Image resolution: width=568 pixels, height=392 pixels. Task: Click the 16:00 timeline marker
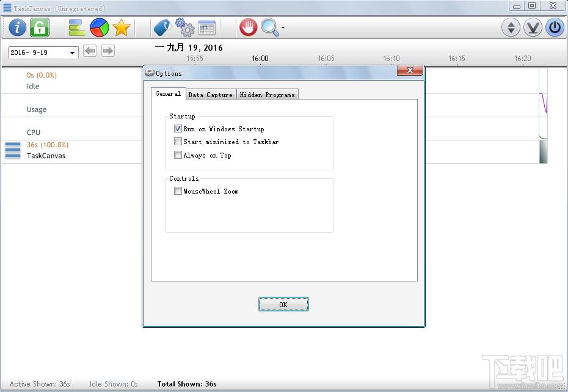pyautogui.click(x=260, y=59)
